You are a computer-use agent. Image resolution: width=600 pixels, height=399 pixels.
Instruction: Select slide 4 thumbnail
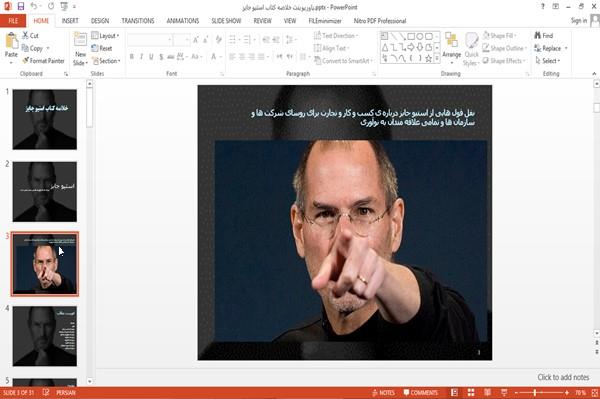pos(45,336)
